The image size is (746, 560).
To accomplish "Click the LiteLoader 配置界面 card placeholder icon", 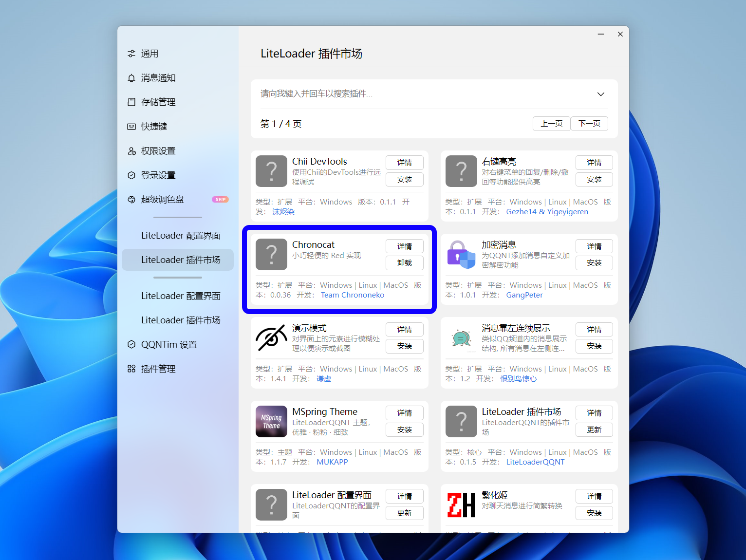I will coord(271,504).
